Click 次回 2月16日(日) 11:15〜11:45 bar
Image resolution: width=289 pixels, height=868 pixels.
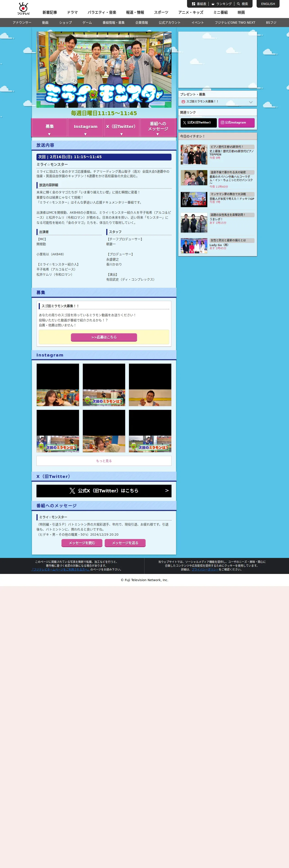pos(104,157)
